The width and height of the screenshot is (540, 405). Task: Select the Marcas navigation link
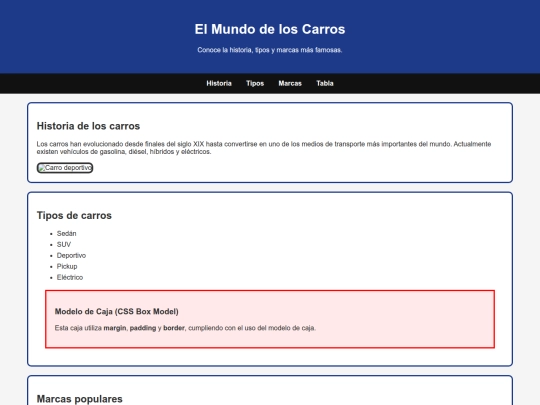pyautogui.click(x=290, y=83)
